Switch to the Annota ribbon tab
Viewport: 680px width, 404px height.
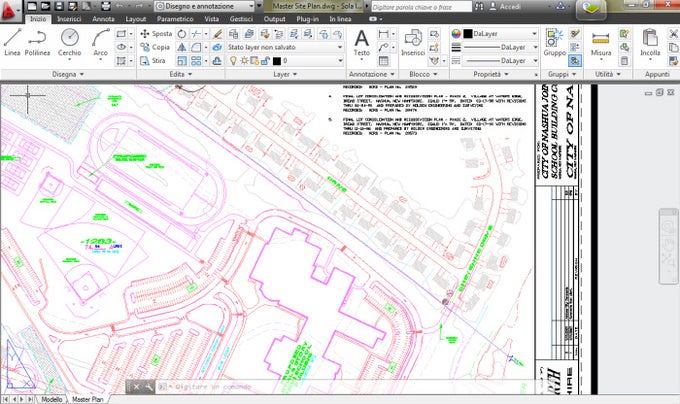103,19
